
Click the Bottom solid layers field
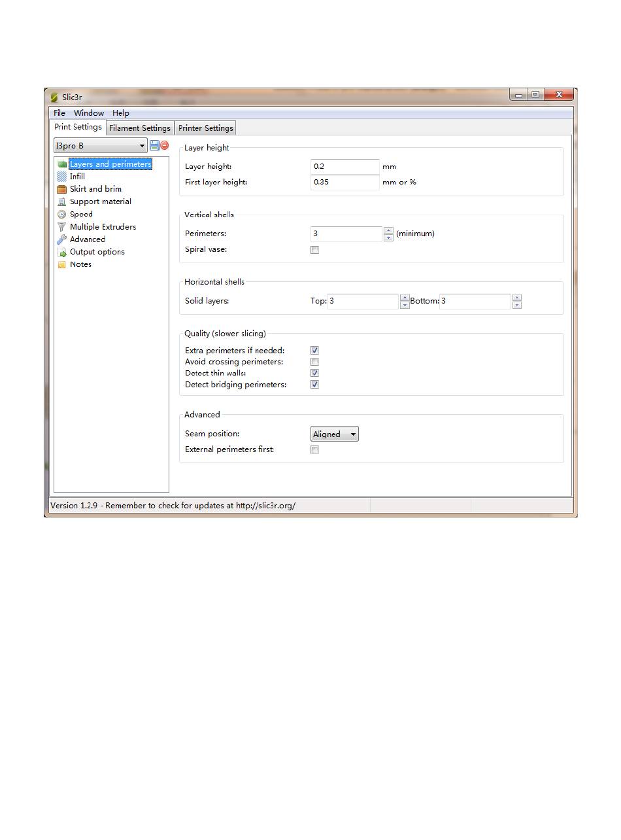(475, 302)
